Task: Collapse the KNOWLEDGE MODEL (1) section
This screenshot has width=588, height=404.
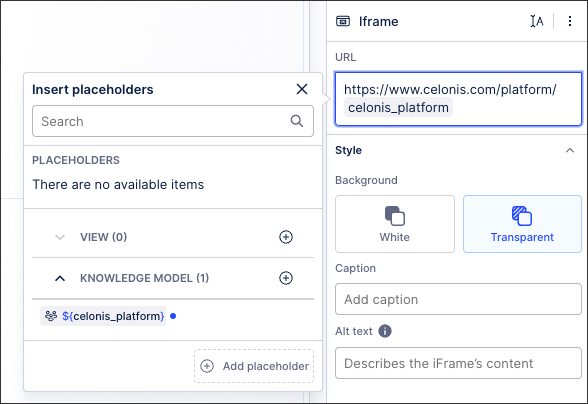Action: click(x=60, y=278)
